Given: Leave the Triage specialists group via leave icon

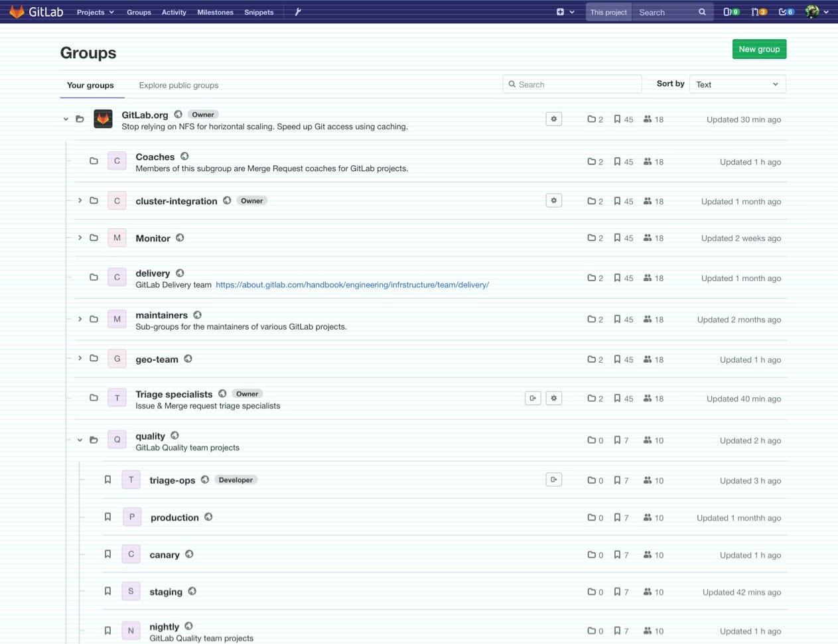Looking at the screenshot, I should coord(533,397).
